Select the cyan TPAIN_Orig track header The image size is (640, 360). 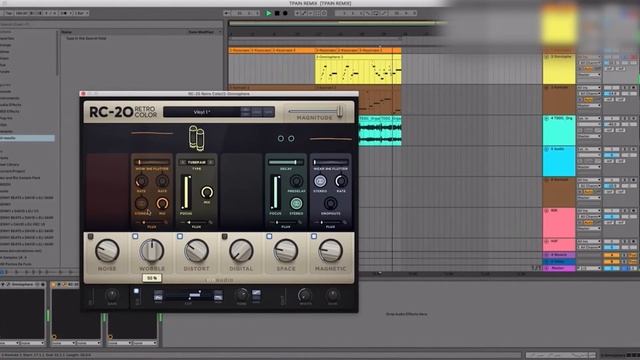click(559, 131)
